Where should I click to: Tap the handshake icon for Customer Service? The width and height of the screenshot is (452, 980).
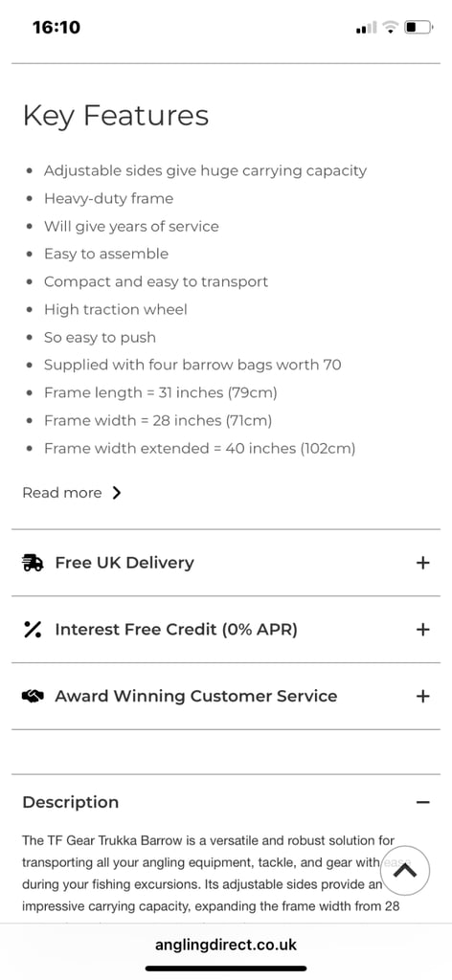[34, 697]
